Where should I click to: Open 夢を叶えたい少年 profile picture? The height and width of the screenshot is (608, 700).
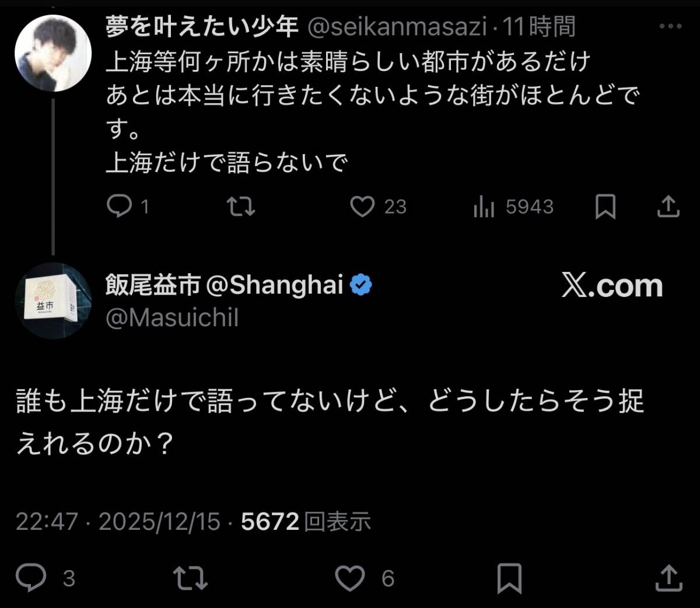click(x=53, y=53)
